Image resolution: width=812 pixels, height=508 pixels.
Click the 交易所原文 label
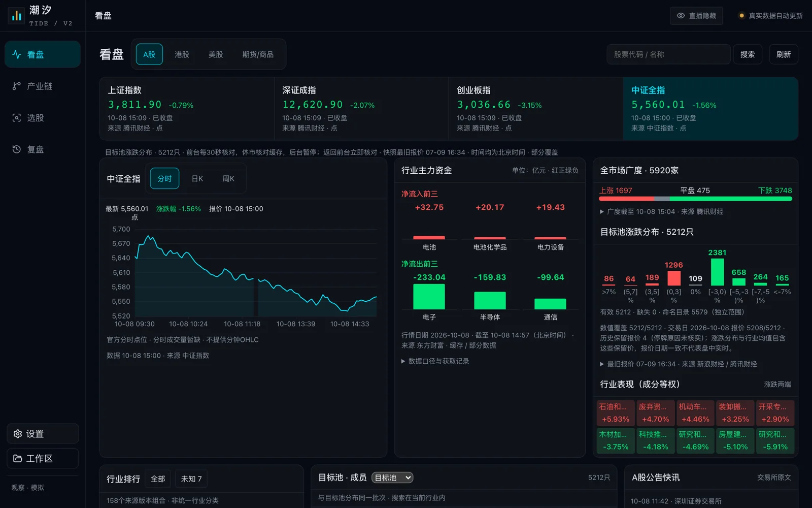point(774,478)
